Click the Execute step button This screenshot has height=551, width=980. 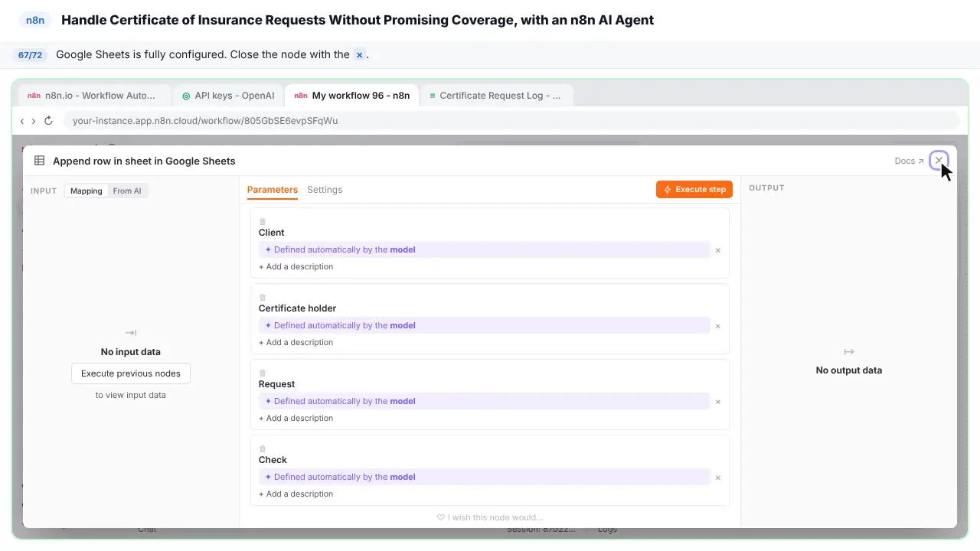[x=694, y=189]
